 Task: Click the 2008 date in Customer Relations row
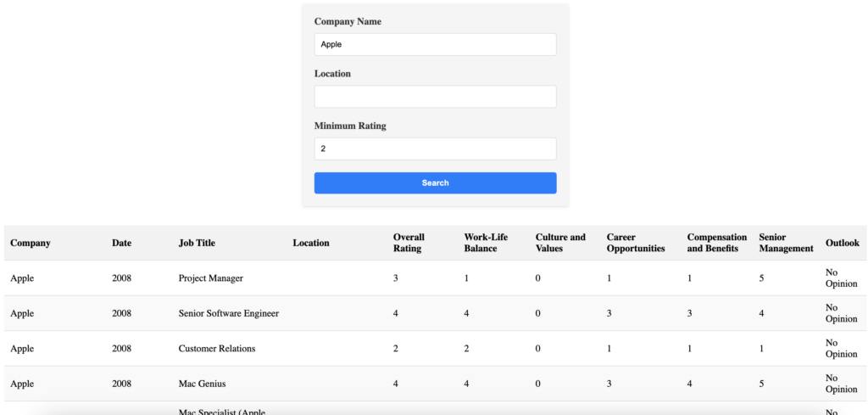(x=122, y=349)
